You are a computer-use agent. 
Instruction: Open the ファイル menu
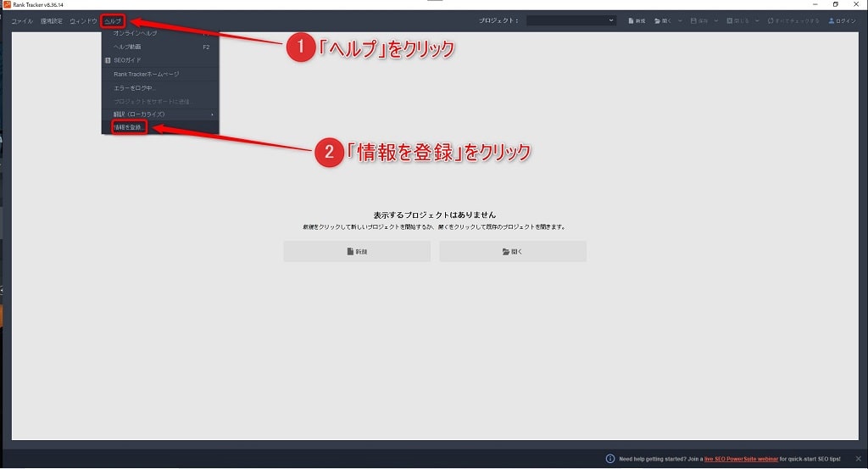coord(22,20)
